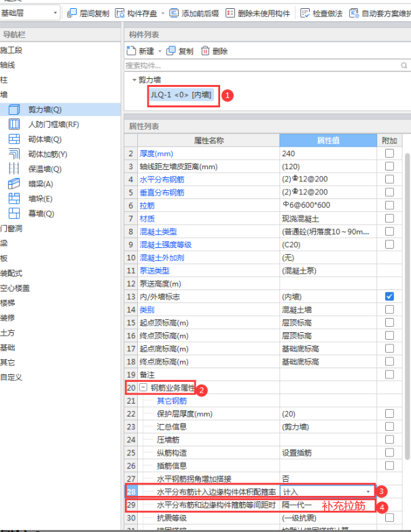Select the 剪力墙(Q) wall icon
Image resolution: width=411 pixels, height=532 pixels.
pyautogui.click(x=14, y=109)
